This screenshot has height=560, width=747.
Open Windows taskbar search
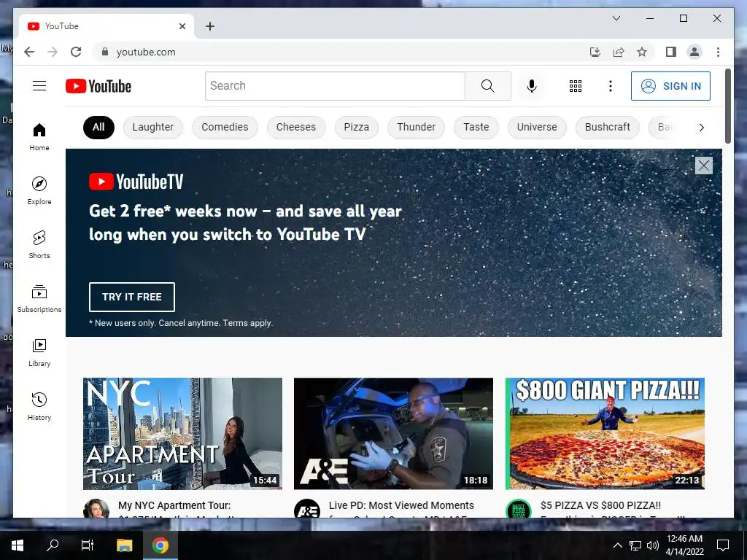(53, 545)
